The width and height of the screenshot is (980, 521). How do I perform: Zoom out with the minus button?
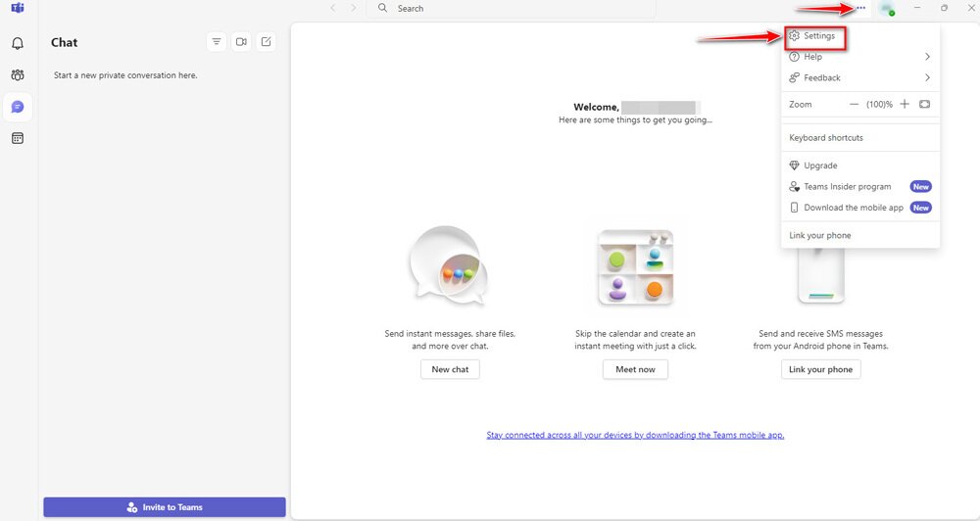click(854, 105)
